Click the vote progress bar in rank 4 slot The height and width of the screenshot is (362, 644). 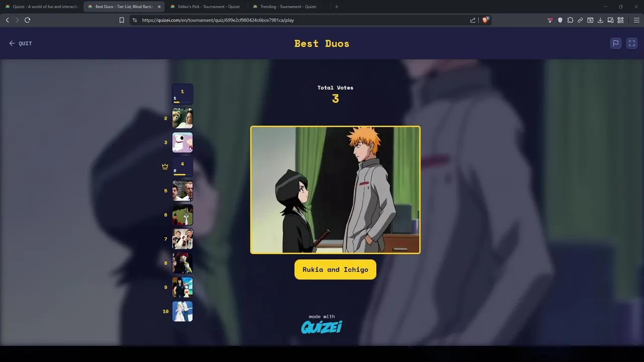click(182, 174)
